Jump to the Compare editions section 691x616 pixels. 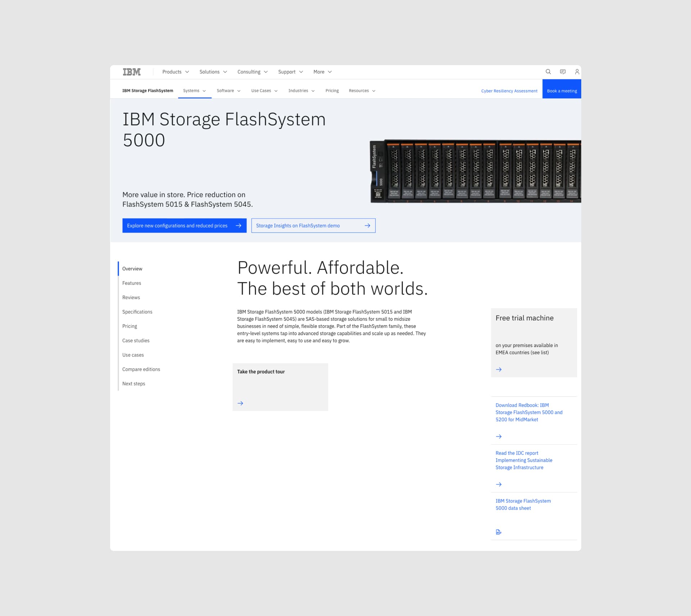[141, 370]
